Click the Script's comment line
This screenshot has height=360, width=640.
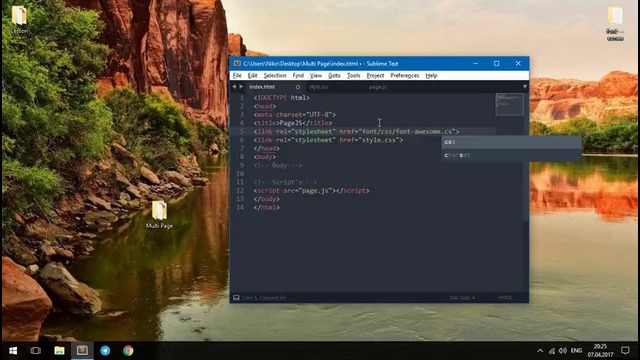tap(285, 182)
